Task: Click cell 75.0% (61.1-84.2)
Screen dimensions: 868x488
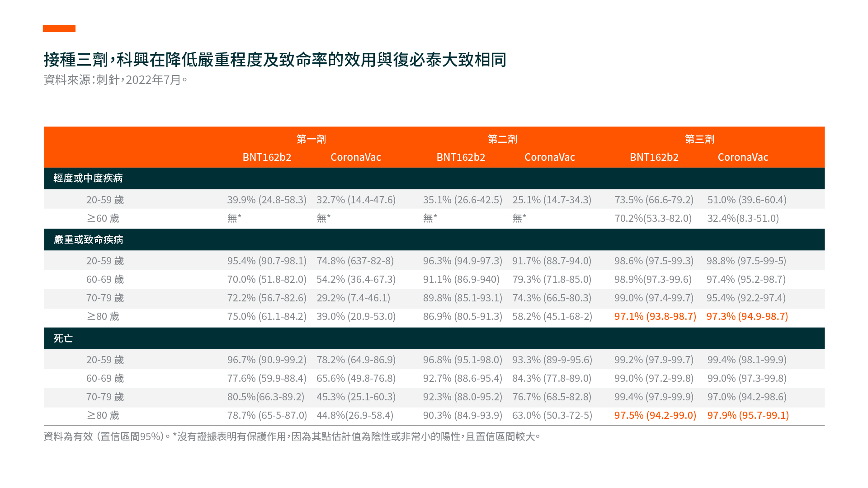Action: 267,316
